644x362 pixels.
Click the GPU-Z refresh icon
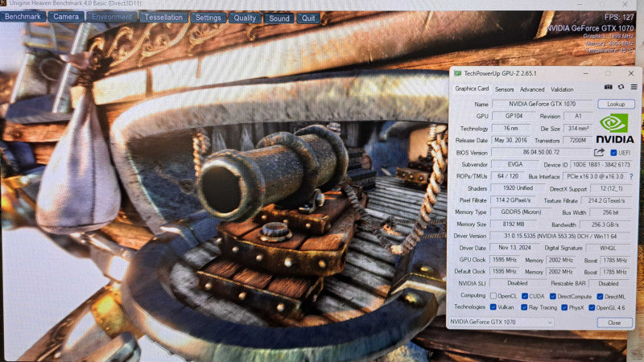click(x=621, y=87)
